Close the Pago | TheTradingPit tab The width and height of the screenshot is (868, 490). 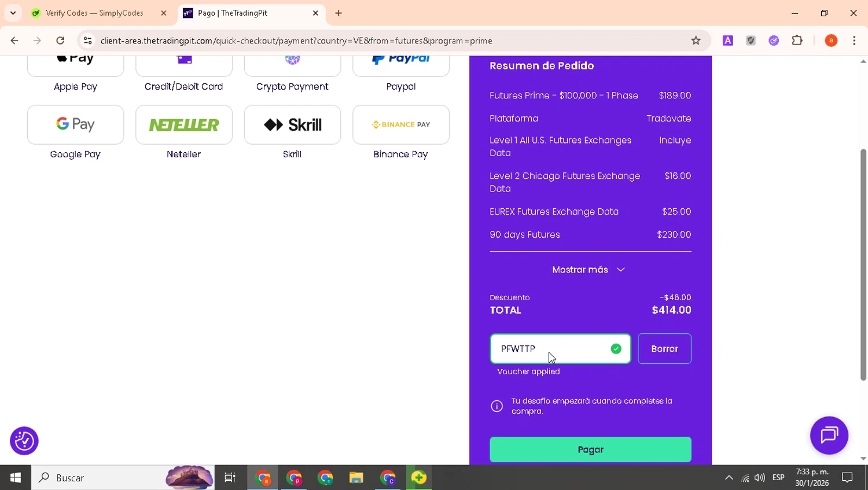coord(315,13)
